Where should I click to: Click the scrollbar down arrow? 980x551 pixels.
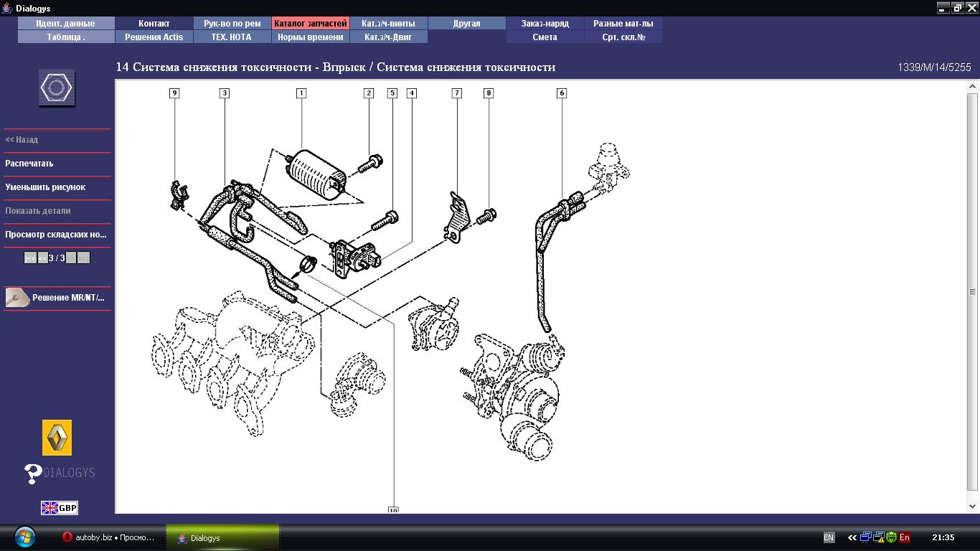(973, 507)
